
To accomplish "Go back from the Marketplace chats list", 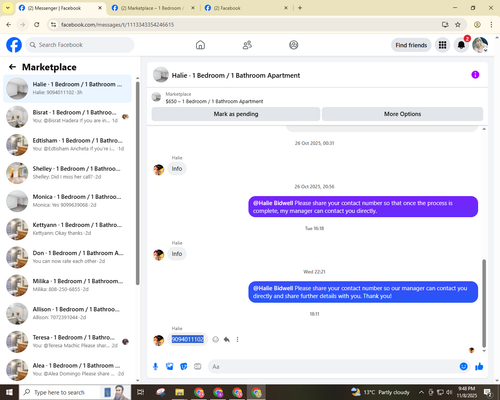I will pos(12,67).
